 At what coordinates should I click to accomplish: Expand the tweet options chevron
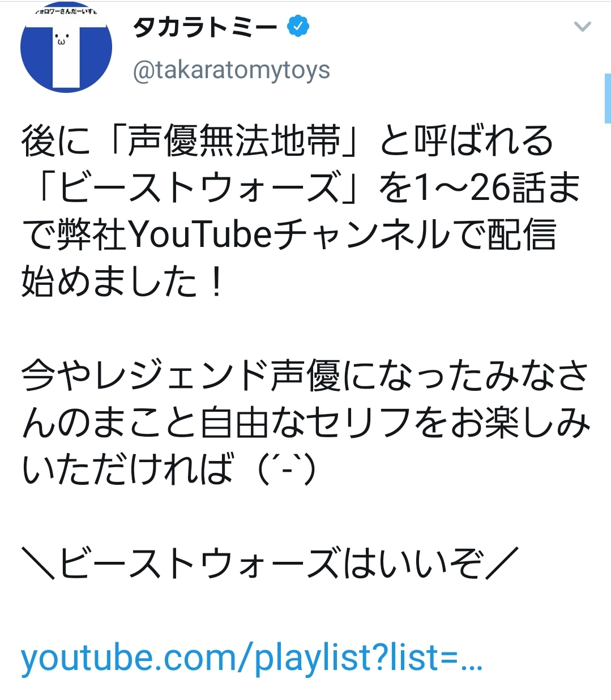click(582, 27)
